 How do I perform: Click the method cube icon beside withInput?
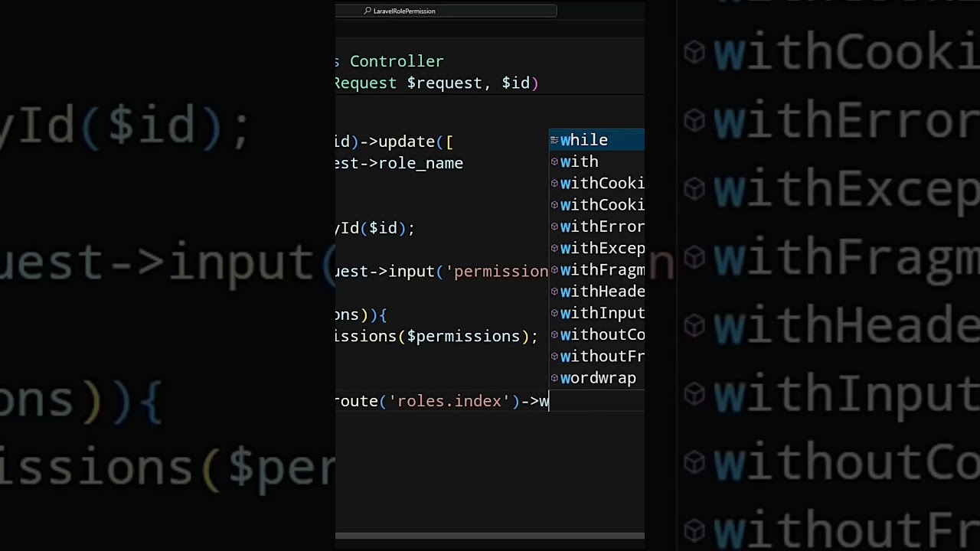(554, 313)
